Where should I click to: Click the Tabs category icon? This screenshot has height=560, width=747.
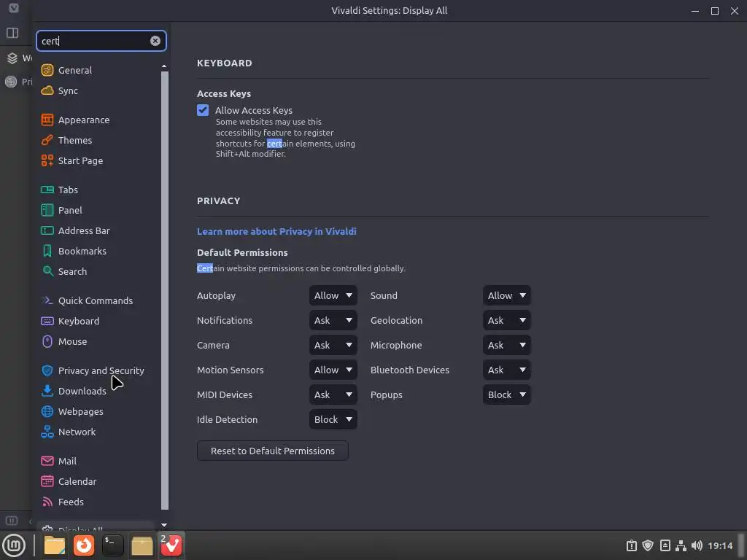coord(47,190)
